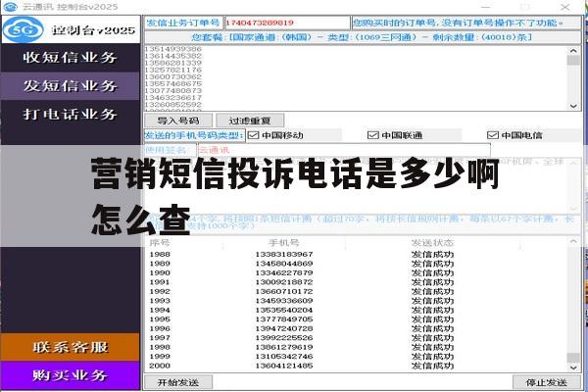Select phone number 13459336609
This screenshot has width=588, height=392.
pyautogui.click(x=284, y=301)
